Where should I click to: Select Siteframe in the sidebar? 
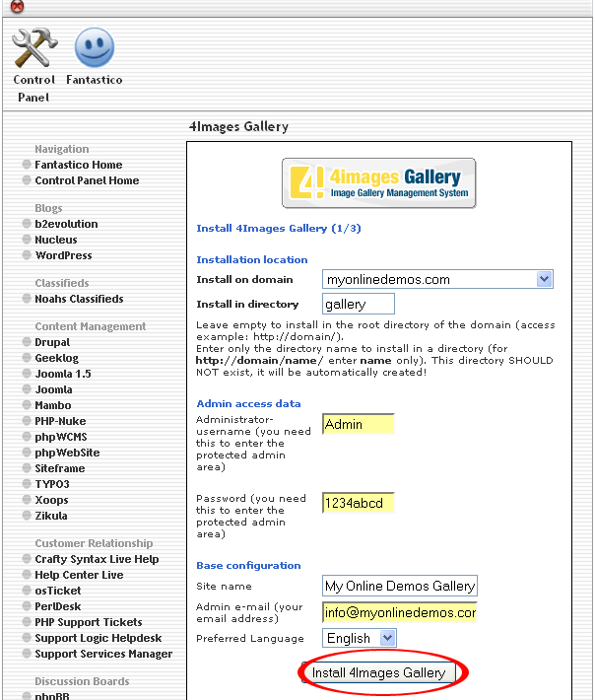60,468
